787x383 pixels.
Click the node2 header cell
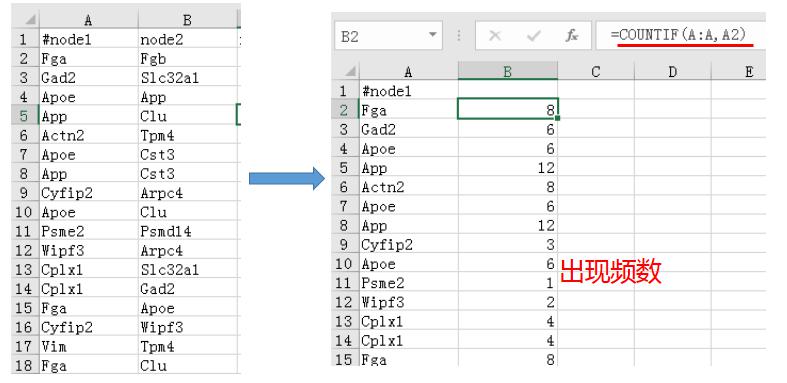coord(188,39)
